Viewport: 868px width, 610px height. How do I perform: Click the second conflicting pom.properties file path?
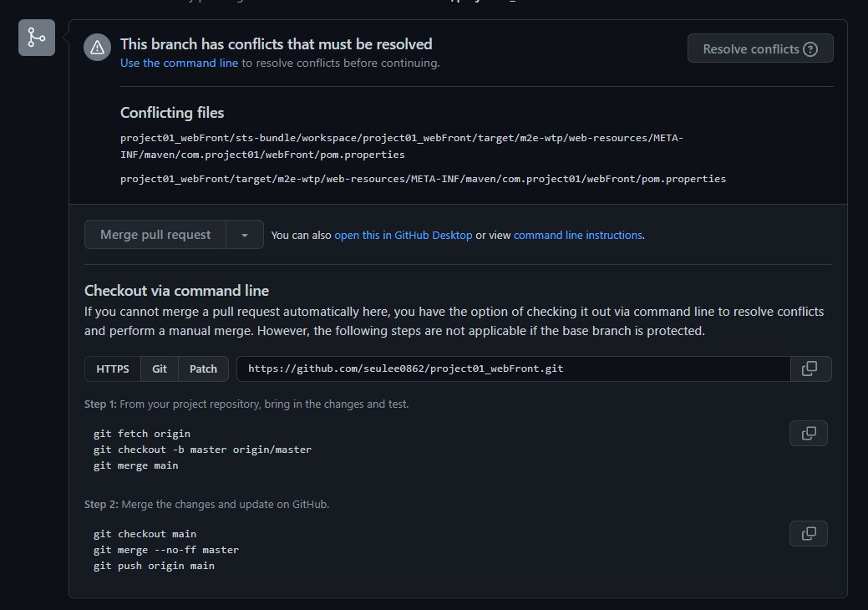(423, 179)
